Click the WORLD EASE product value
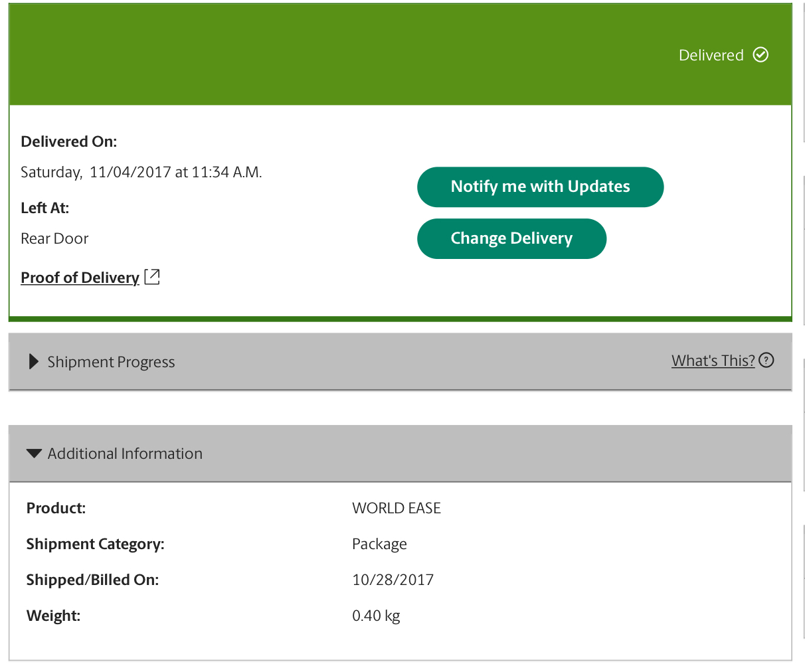The width and height of the screenshot is (805, 672). click(397, 508)
